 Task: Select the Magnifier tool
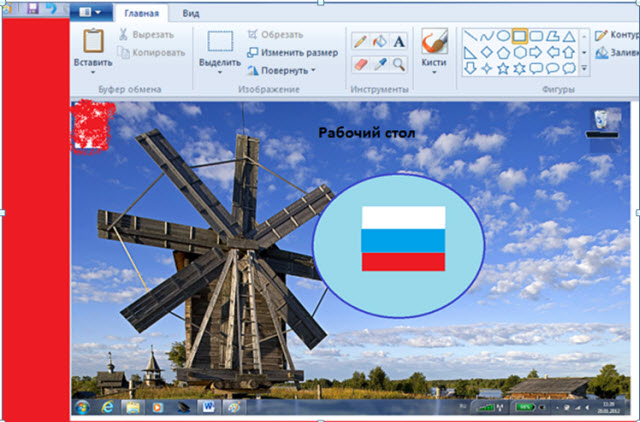click(399, 64)
